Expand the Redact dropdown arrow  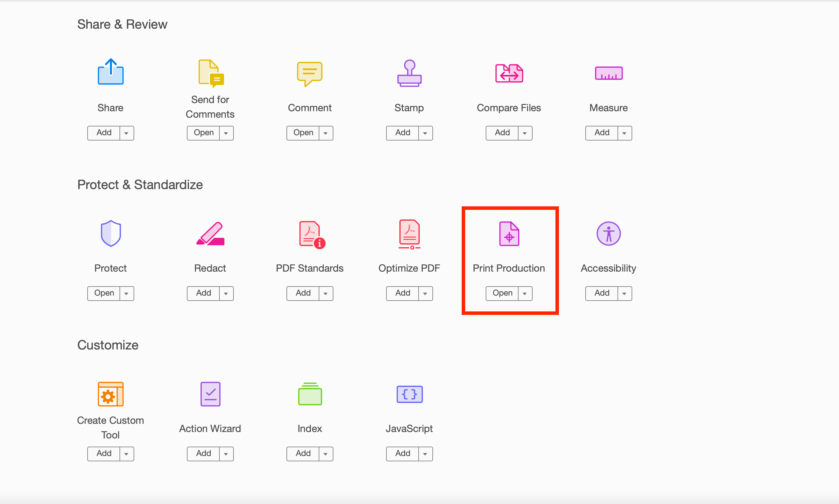[226, 294]
